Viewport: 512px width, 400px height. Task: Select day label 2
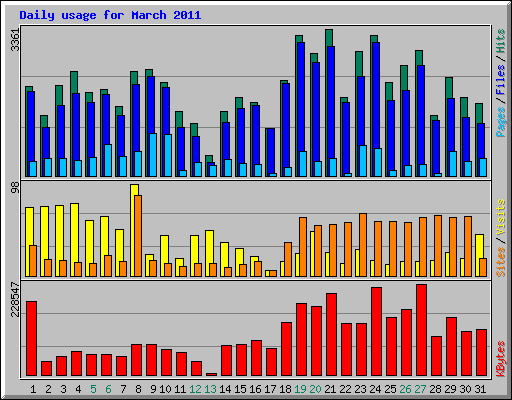pyautogui.click(x=48, y=389)
